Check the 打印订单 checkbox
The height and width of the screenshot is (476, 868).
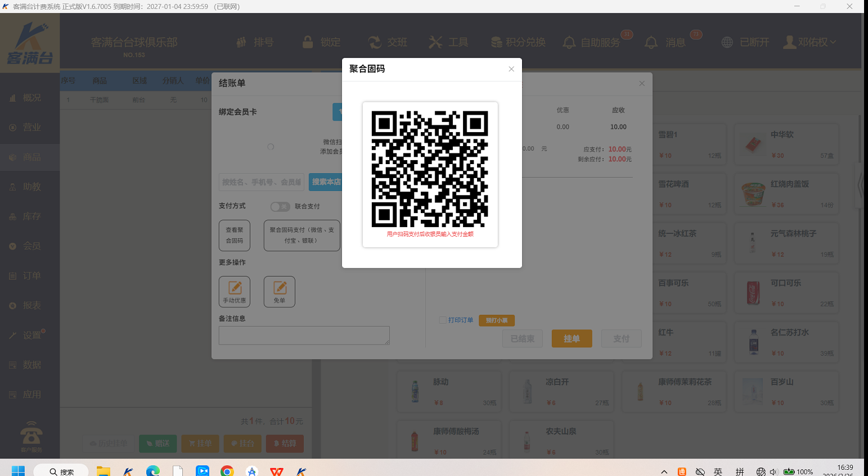tap(443, 320)
